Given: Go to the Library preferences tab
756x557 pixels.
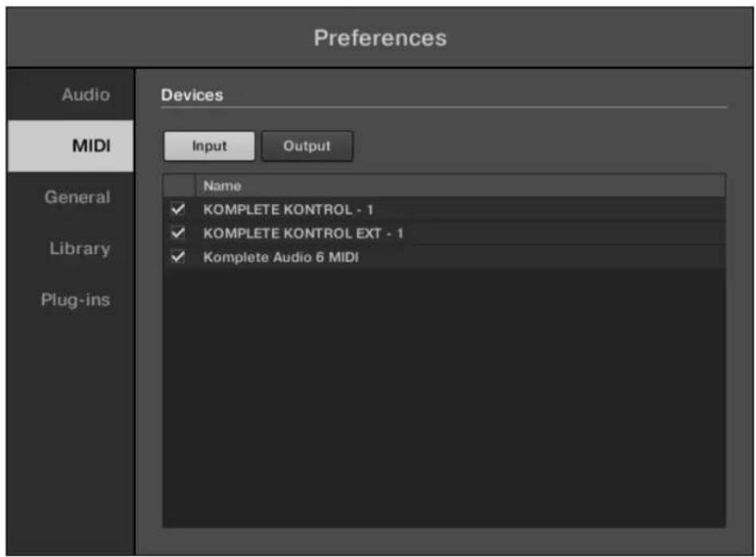Looking at the screenshot, I should point(80,249).
